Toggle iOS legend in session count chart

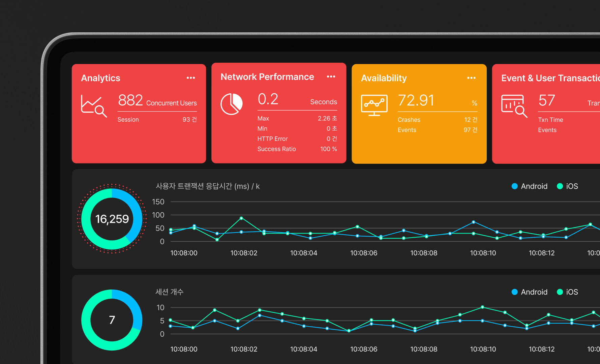coord(568,292)
